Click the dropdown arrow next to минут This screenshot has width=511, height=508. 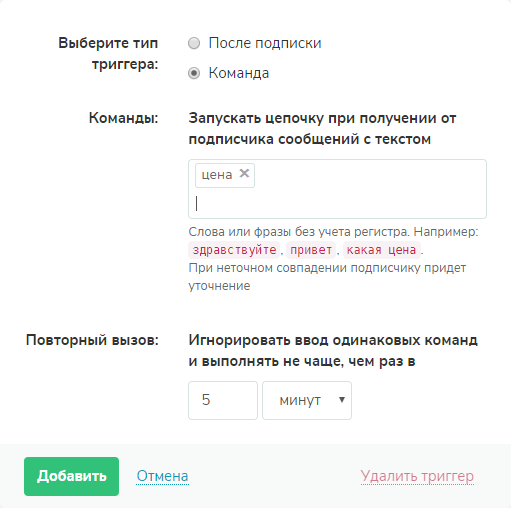click(x=342, y=399)
